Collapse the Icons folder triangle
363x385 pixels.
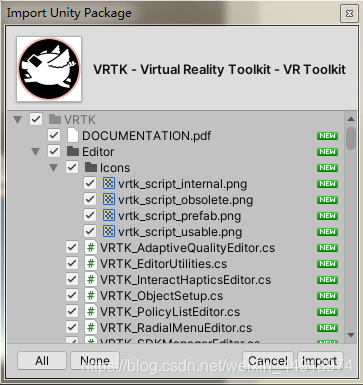[54, 168]
